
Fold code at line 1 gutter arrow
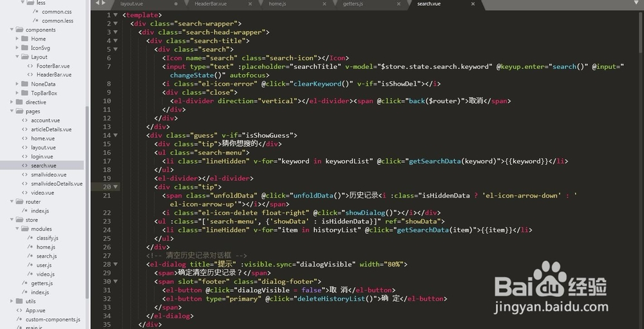tap(116, 15)
